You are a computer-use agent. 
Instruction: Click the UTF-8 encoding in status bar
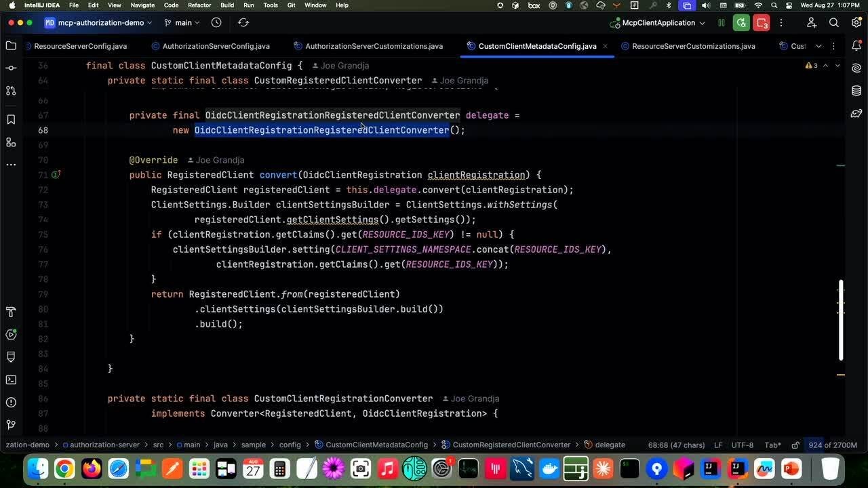coord(742,445)
